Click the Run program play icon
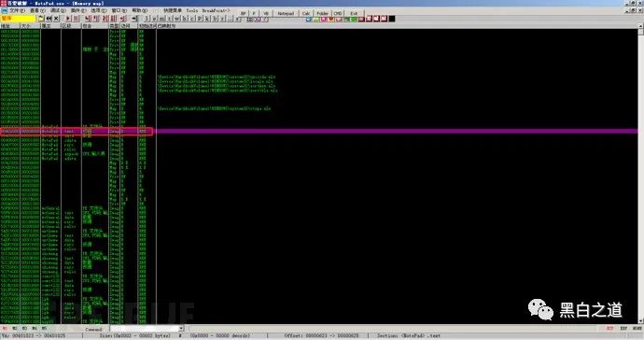Image resolution: width=644 pixels, height=340 pixels. pos(68,19)
